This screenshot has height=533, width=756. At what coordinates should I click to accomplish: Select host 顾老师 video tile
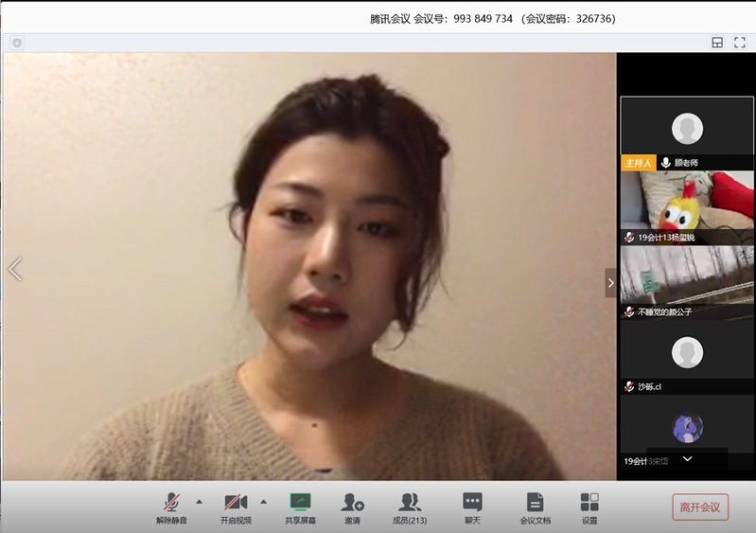coord(687,131)
